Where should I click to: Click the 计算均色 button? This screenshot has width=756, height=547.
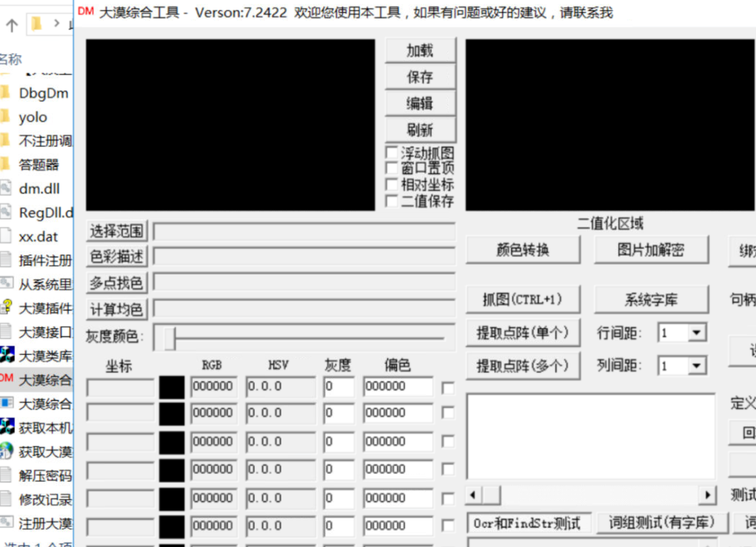(117, 309)
